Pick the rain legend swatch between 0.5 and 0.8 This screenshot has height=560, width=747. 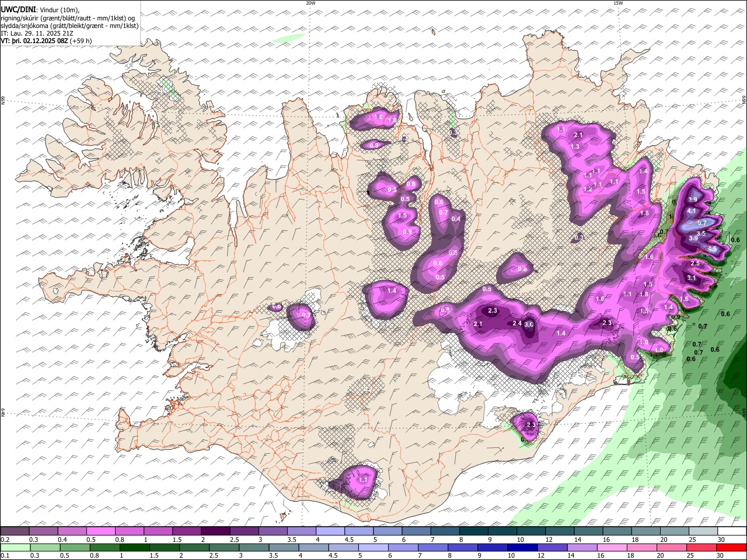(75, 547)
